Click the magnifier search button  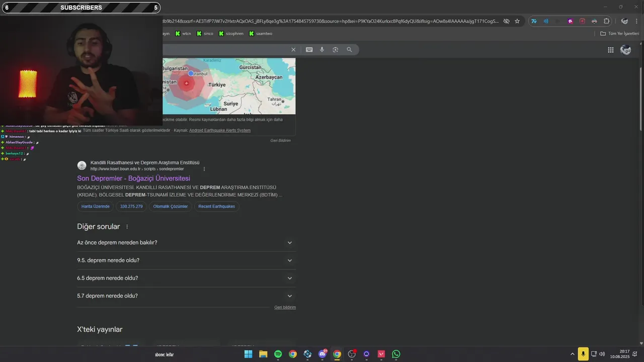349,50
